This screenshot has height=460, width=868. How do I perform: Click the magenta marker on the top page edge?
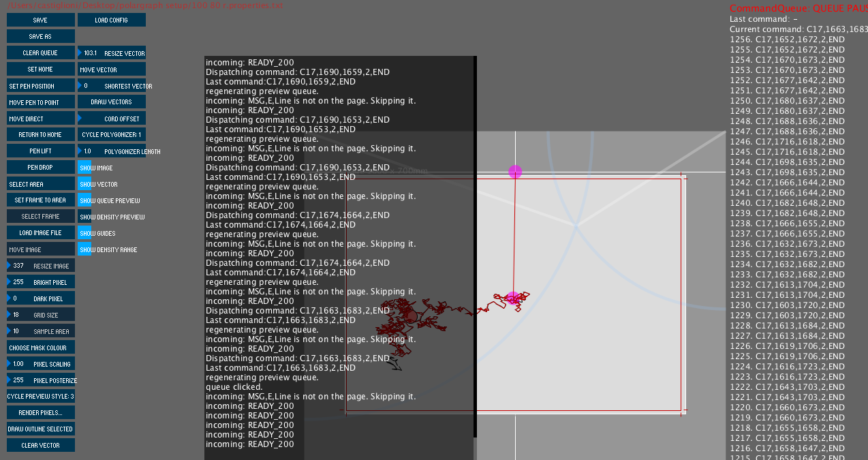(515, 172)
